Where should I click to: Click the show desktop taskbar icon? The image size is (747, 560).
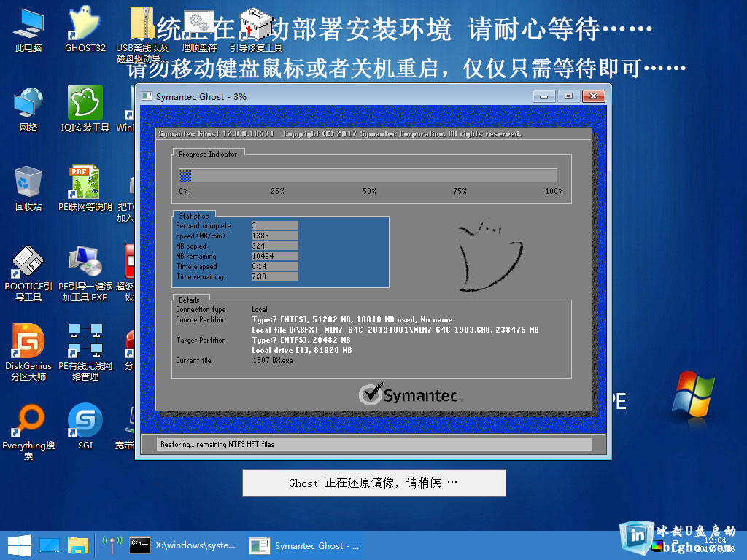coord(50,545)
